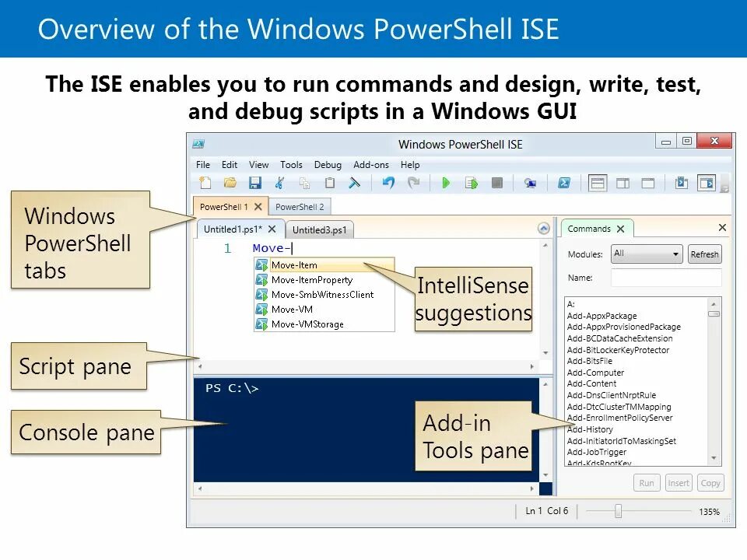Click the Copy toolbar icon

point(304,183)
